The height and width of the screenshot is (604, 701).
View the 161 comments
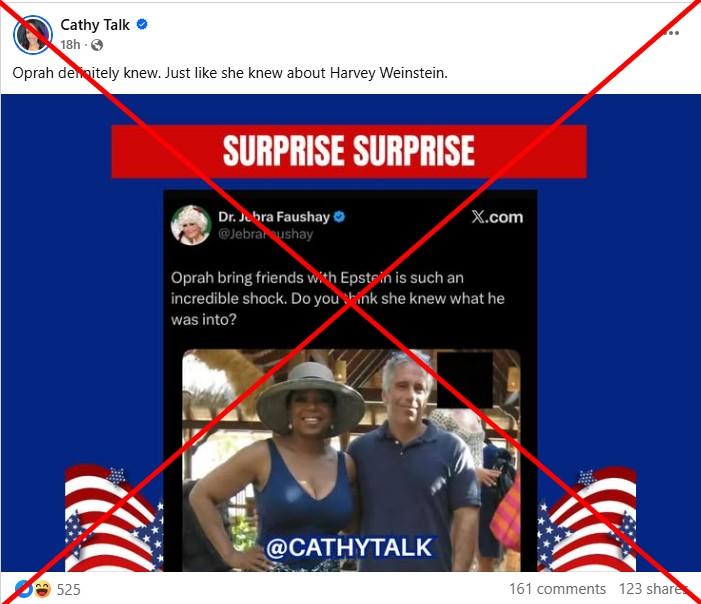coord(557,589)
